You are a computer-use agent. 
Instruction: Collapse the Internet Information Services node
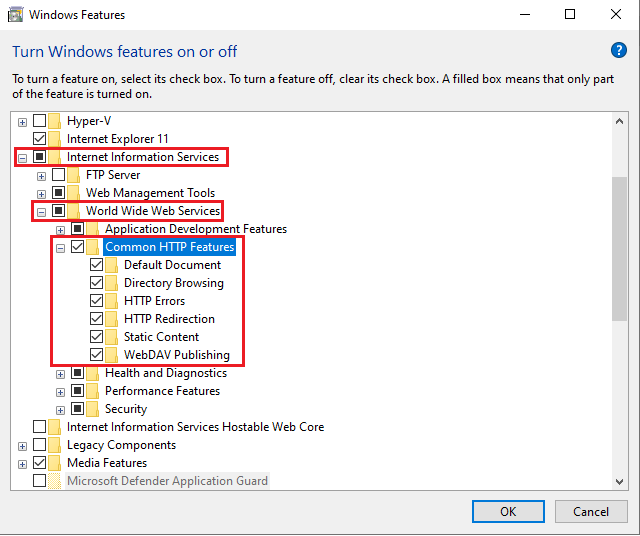click(x=22, y=158)
